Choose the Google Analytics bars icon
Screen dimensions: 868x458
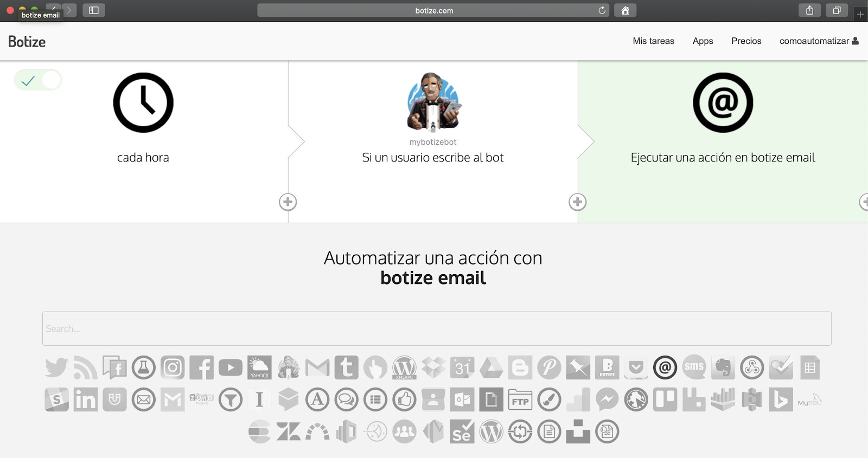coord(578,400)
